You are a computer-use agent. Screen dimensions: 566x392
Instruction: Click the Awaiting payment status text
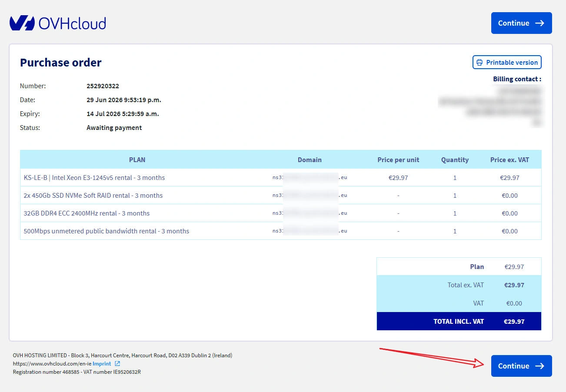[x=114, y=128]
